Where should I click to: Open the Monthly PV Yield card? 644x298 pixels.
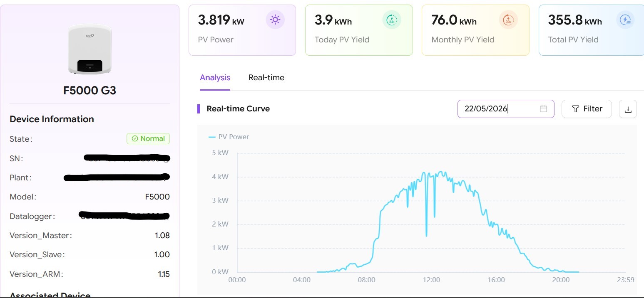[475, 30]
